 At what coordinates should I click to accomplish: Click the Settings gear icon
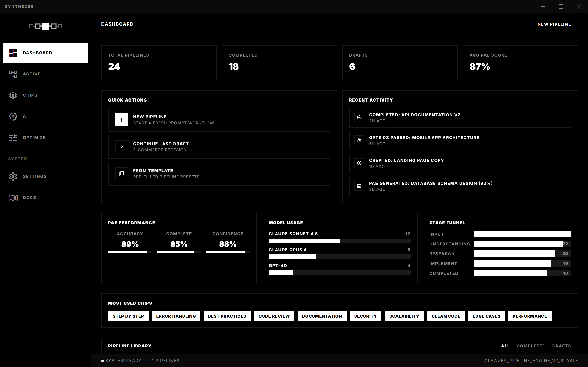pos(13,176)
